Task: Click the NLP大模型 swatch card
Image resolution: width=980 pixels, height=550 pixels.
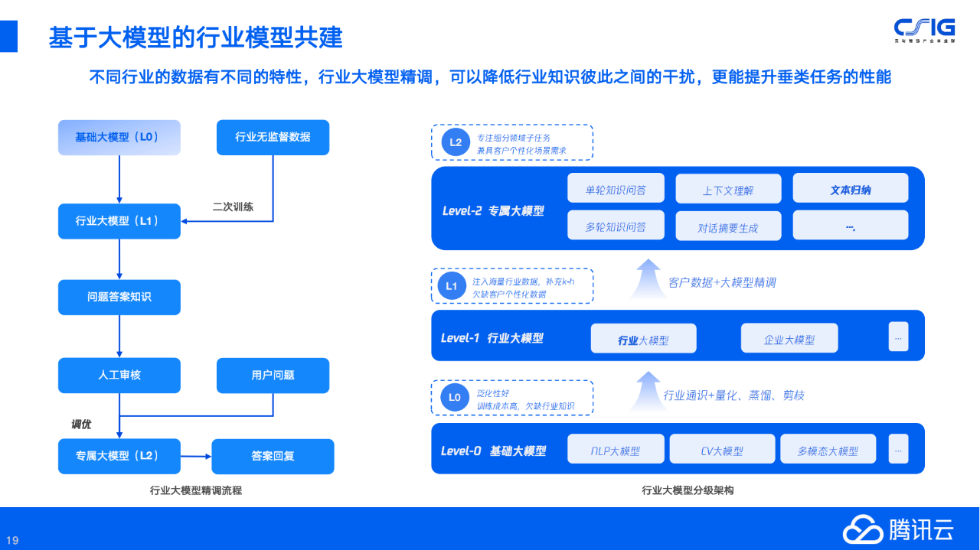Action: 615,449
